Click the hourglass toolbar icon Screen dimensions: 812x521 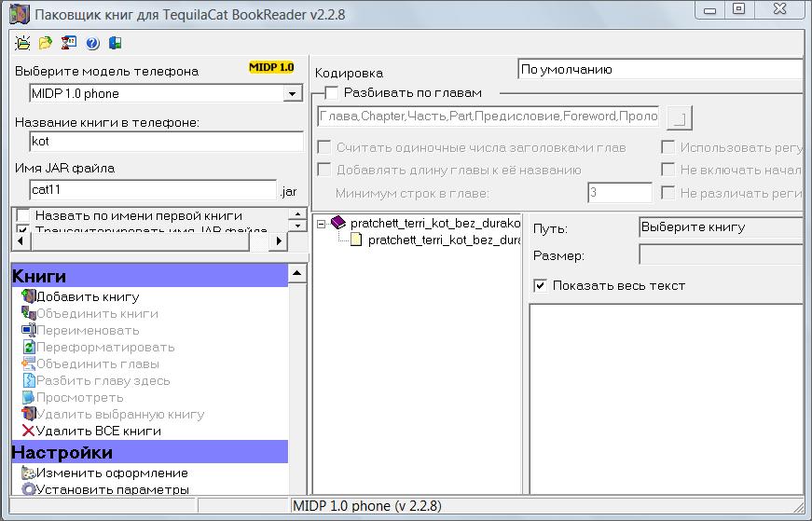[68, 43]
